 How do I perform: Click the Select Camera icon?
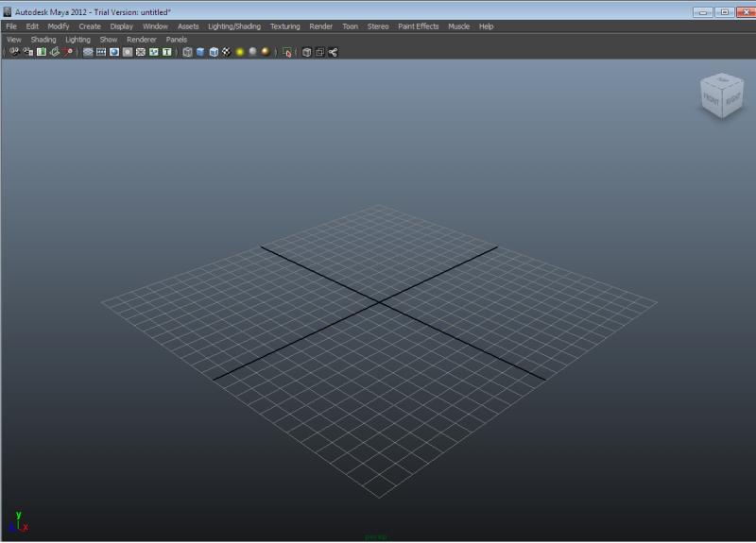pyautogui.click(x=13, y=52)
